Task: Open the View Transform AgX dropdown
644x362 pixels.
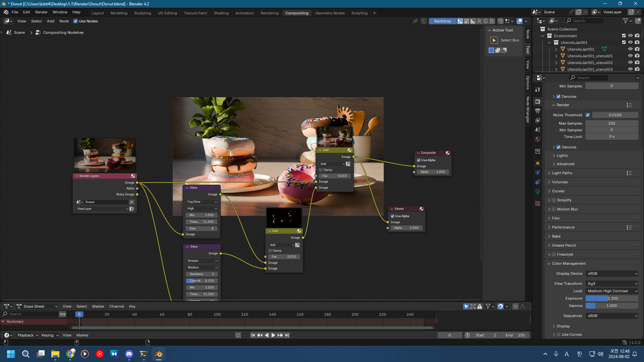Action: (x=612, y=284)
